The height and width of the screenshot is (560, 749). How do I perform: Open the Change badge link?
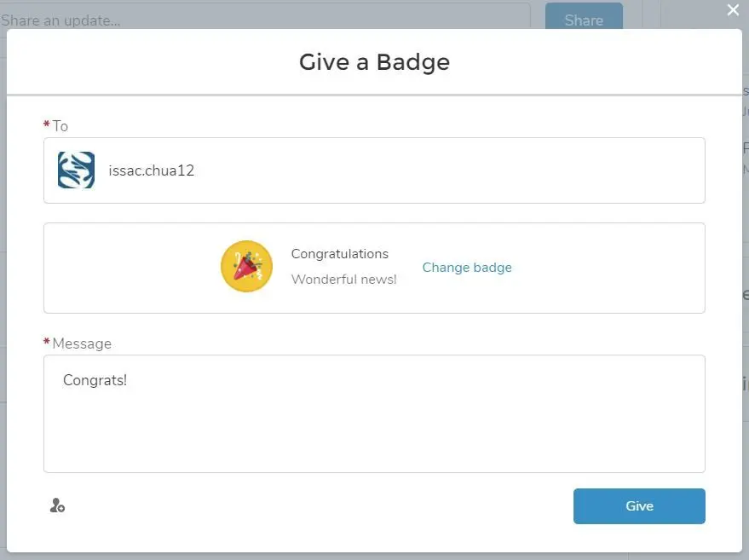pyautogui.click(x=467, y=267)
